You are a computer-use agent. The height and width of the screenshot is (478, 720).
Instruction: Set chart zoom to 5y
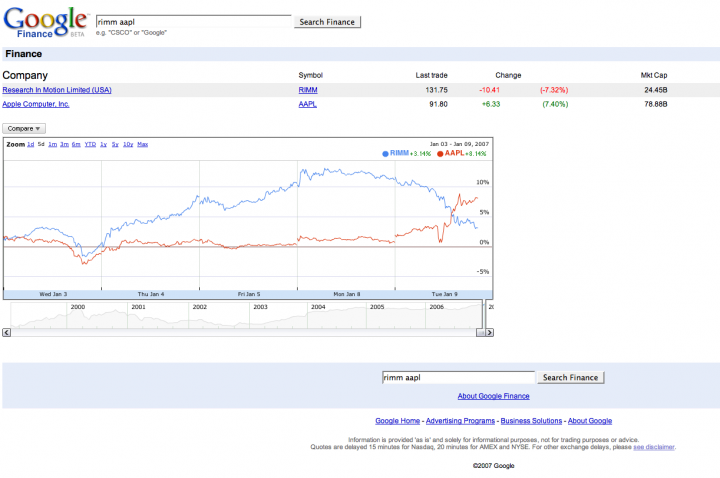(115, 144)
